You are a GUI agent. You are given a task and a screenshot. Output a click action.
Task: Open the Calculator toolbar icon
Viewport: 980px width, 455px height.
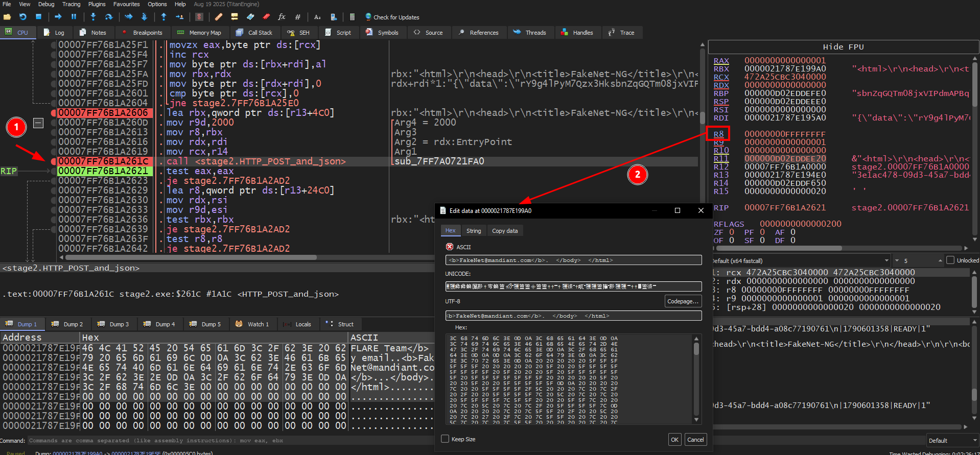pos(352,17)
